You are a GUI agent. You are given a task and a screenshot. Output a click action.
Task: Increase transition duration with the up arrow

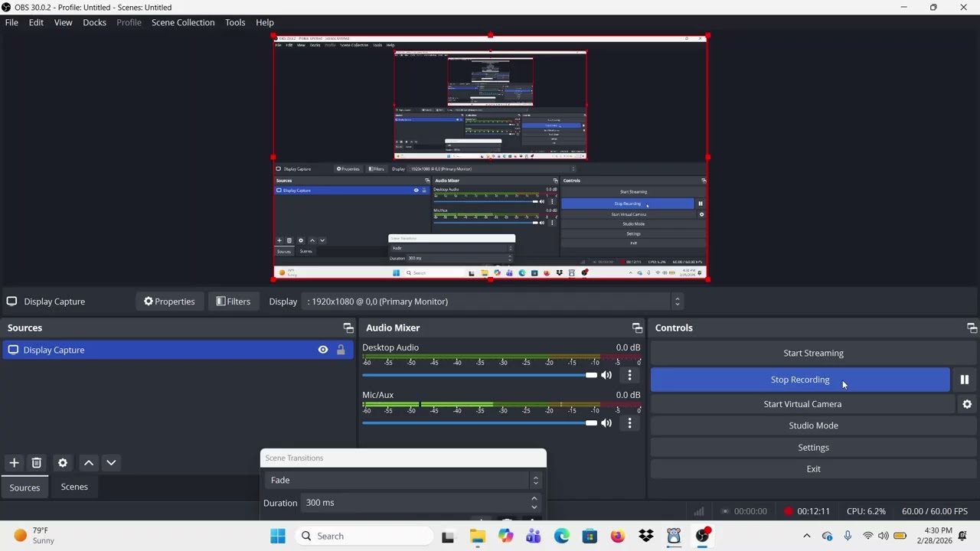534,499
